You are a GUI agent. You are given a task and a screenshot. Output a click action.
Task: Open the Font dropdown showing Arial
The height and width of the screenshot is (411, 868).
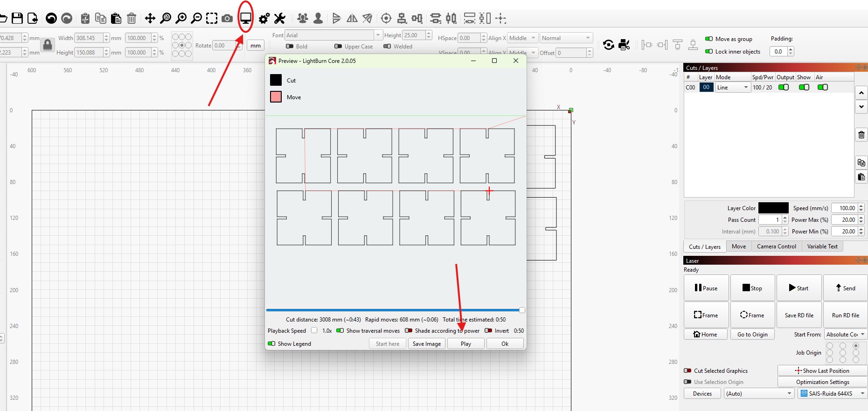[x=333, y=35]
